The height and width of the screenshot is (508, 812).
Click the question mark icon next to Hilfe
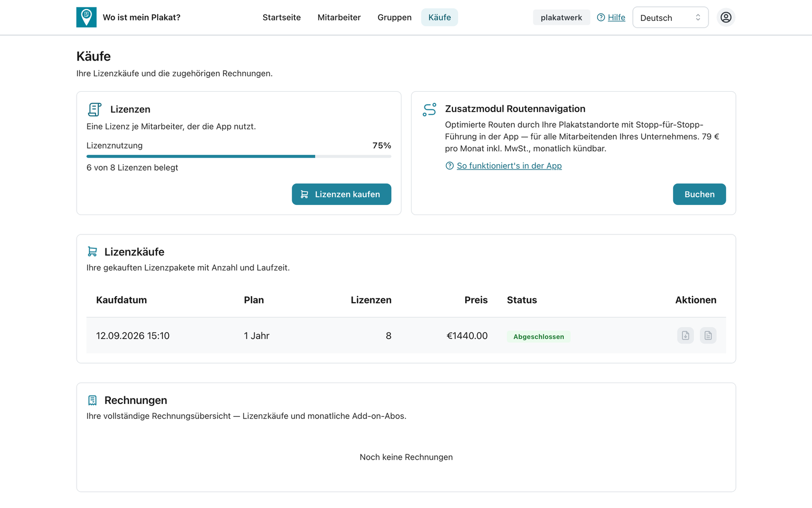(601, 18)
